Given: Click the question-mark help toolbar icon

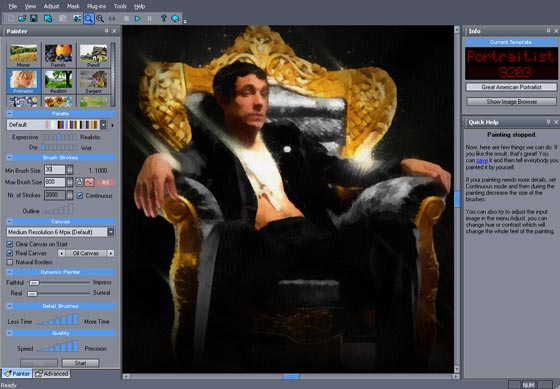Looking at the screenshot, I should (x=164, y=18).
